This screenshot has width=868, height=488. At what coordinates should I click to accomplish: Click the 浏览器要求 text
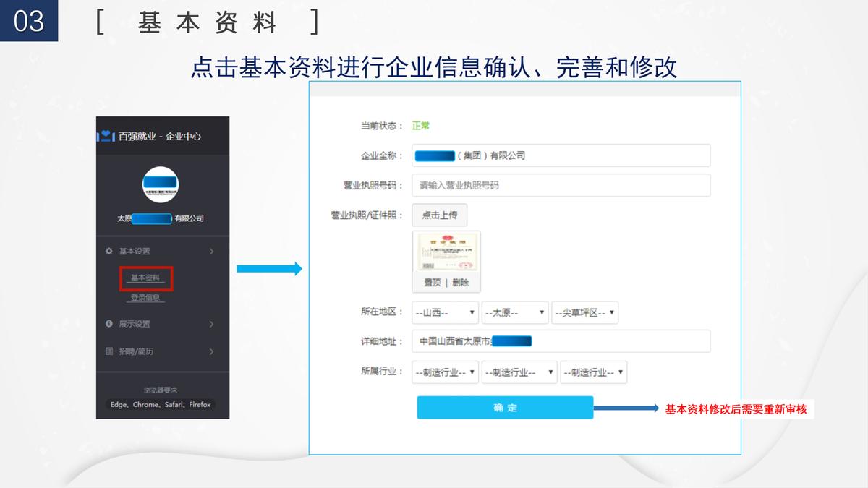point(161,390)
